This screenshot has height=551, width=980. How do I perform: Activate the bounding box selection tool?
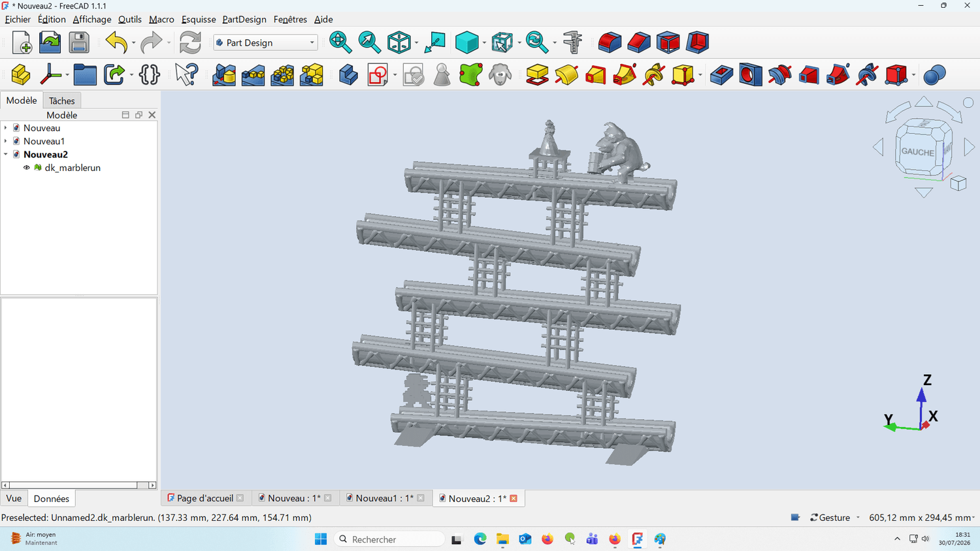502,42
